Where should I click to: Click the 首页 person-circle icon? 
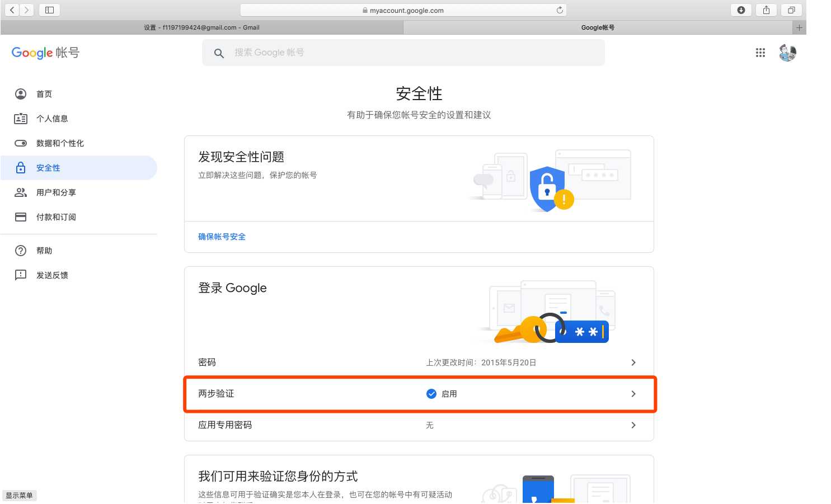(21, 94)
